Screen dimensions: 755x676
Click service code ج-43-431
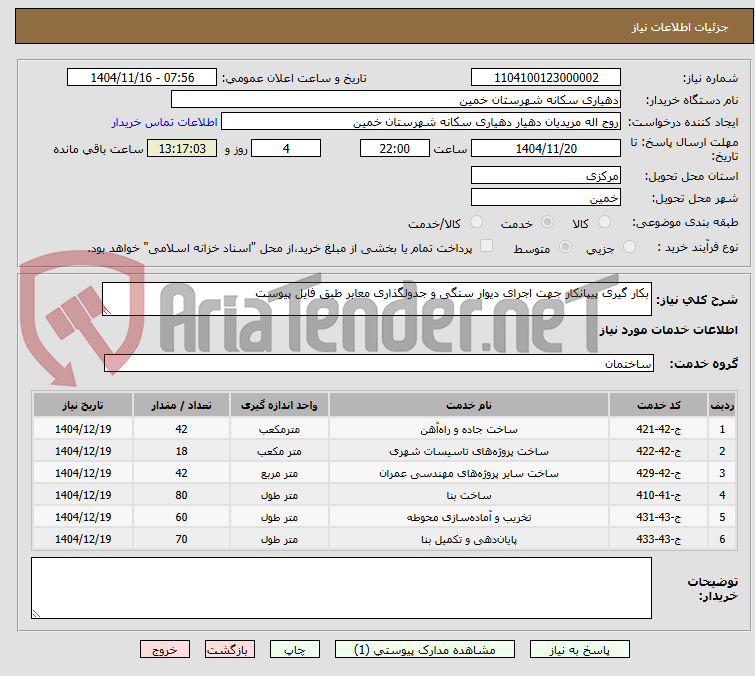(658, 517)
